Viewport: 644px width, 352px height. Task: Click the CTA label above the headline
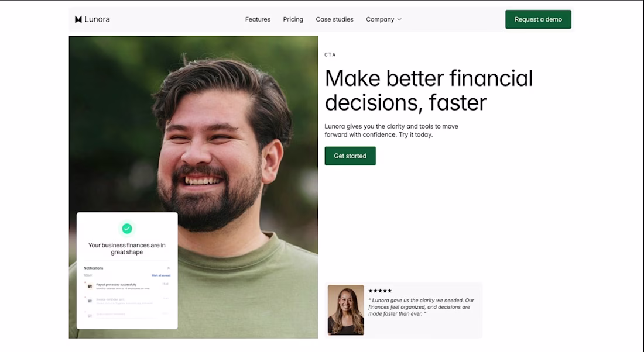tap(330, 54)
